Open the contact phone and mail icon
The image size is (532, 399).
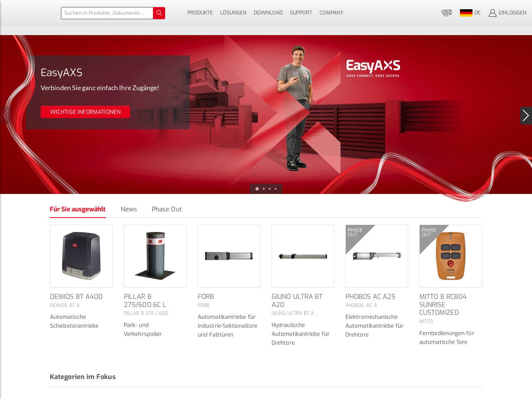(x=446, y=13)
